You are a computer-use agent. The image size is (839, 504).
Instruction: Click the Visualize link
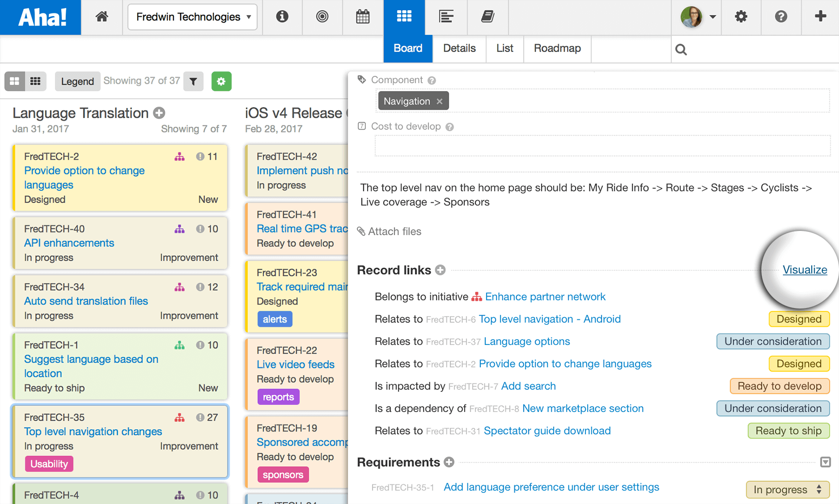[x=805, y=270]
